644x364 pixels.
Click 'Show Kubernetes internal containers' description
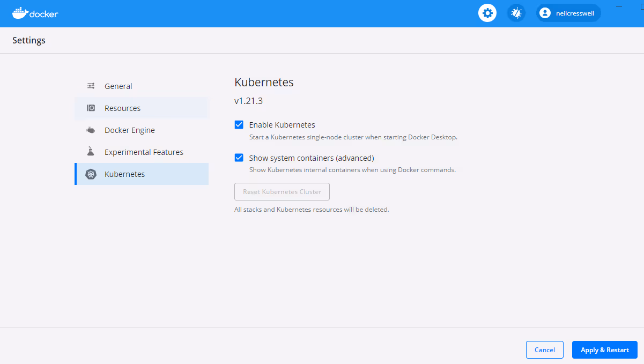click(352, 170)
